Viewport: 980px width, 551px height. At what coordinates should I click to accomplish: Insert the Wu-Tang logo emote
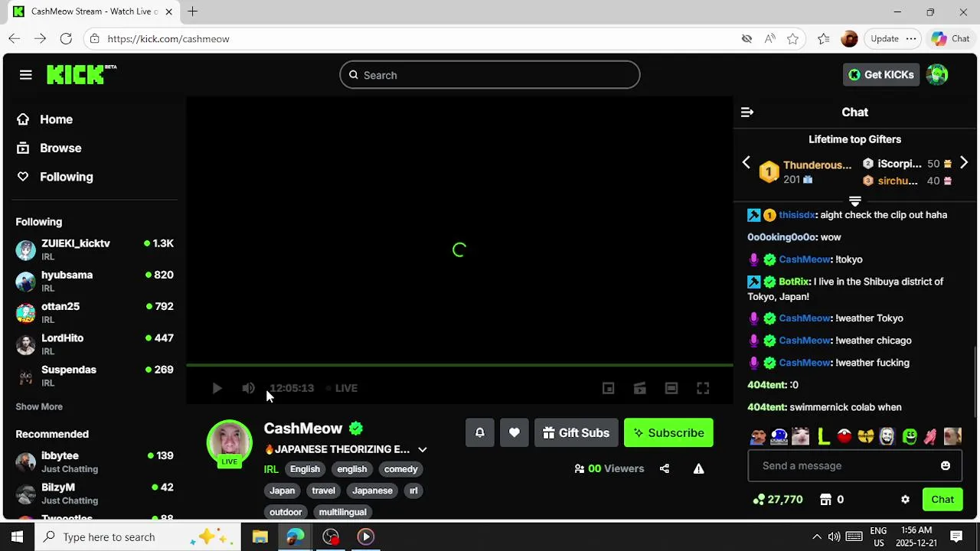click(x=866, y=436)
